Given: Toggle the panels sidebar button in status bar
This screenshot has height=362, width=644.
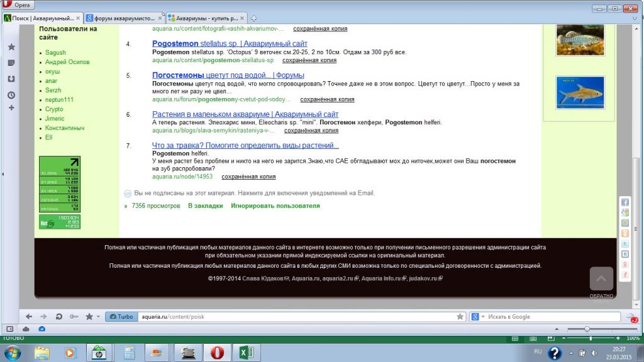Looking at the screenshot, I should pyautogui.click(x=10, y=329).
